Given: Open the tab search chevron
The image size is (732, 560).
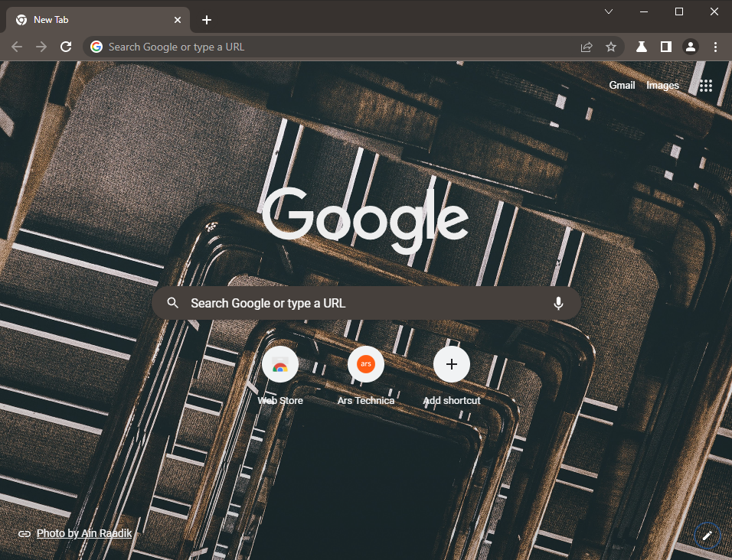Looking at the screenshot, I should coord(608,11).
